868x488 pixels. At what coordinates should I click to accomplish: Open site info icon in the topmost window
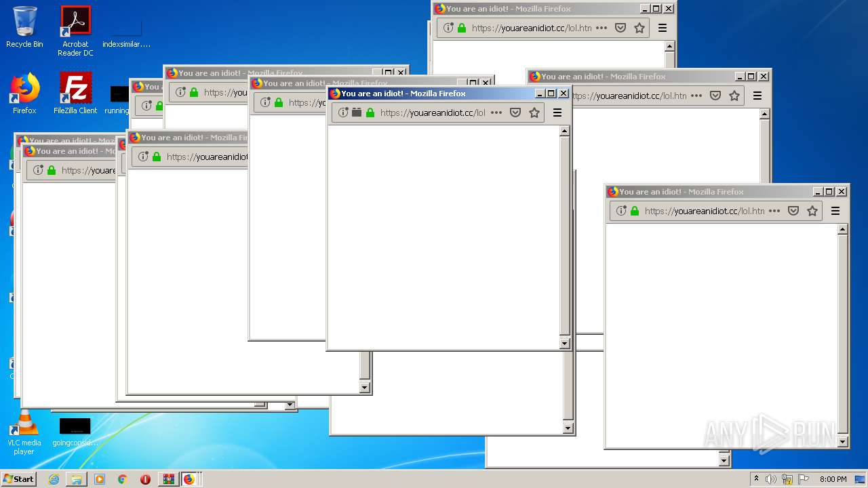coord(448,28)
